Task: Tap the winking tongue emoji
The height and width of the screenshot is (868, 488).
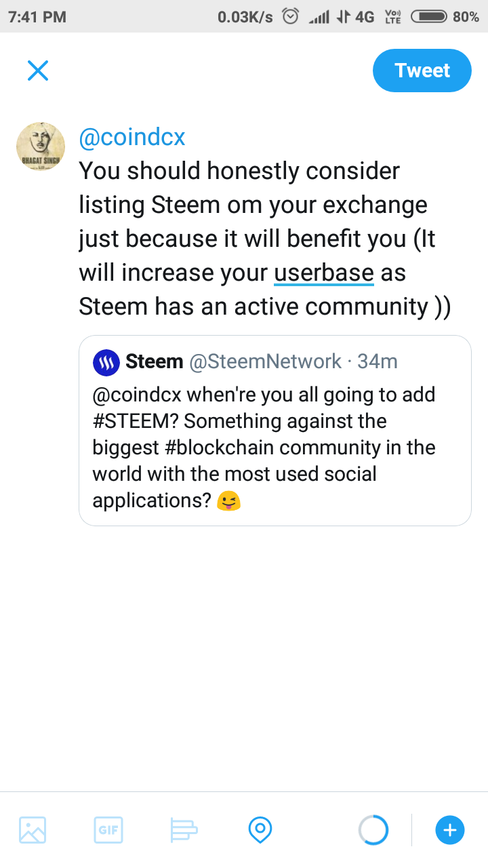Action: click(x=229, y=501)
